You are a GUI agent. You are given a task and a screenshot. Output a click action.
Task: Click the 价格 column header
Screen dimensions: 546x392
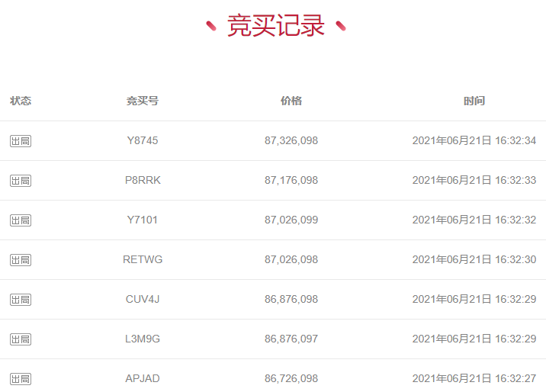coord(291,101)
